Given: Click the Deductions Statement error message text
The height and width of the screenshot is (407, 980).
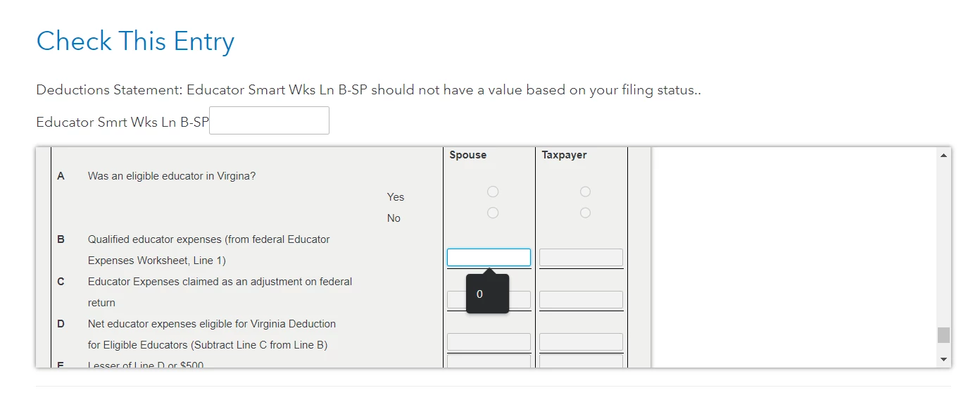Looking at the screenshot, I should pos(368,90).
